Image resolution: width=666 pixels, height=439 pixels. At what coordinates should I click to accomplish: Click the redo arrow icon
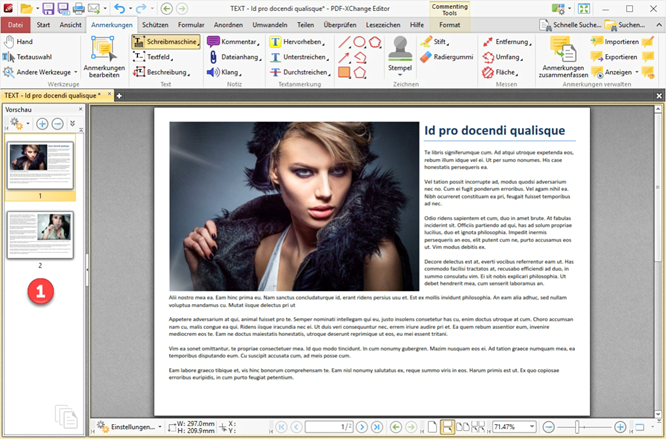141,8
